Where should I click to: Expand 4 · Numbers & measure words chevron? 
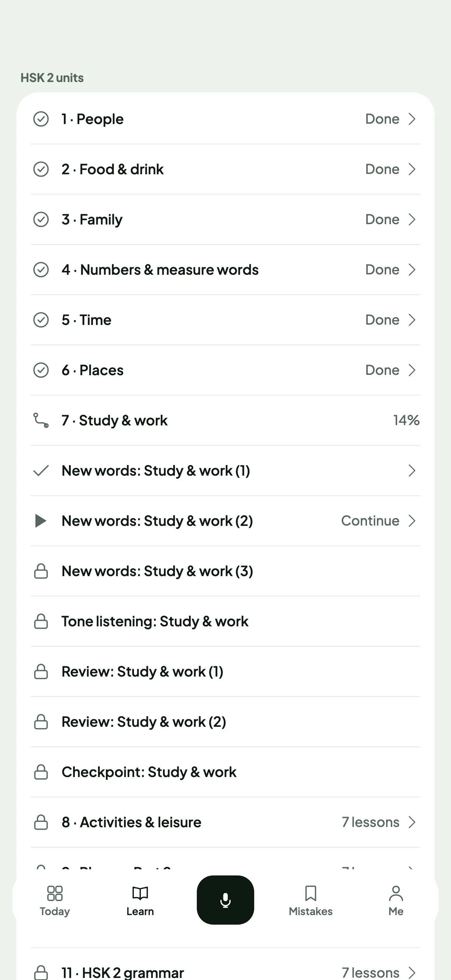click(412, 270)
